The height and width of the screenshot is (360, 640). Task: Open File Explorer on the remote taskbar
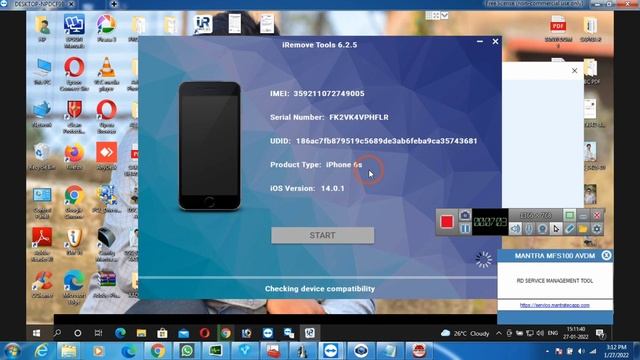[x=141, y=333]
